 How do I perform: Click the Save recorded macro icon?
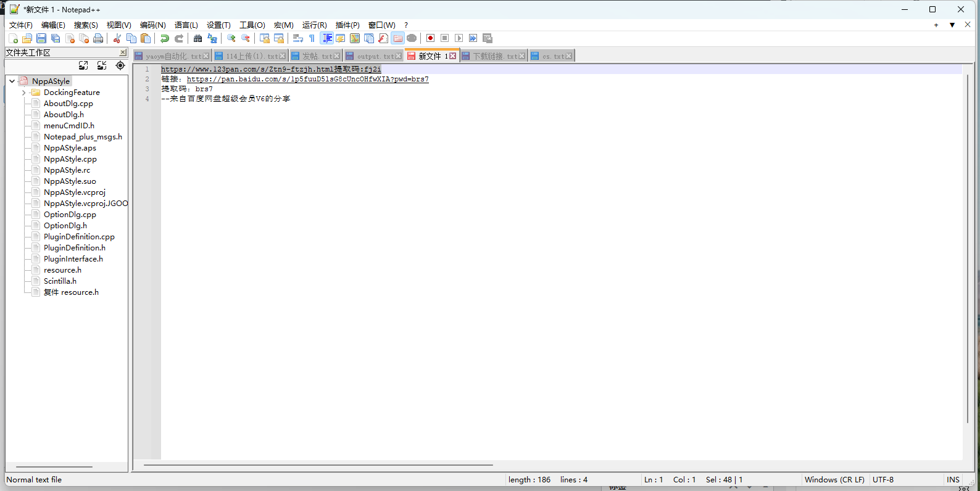pos(488,38)
